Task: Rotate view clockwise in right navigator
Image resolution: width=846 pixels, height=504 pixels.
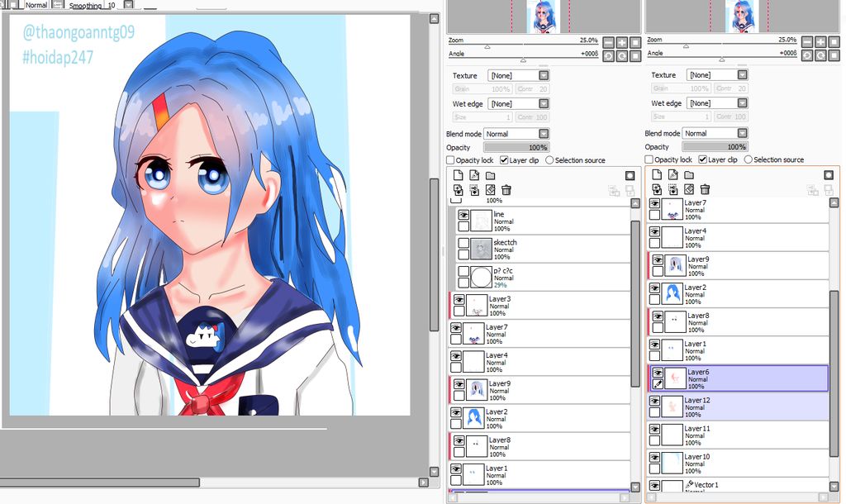Action: point(820,55)
